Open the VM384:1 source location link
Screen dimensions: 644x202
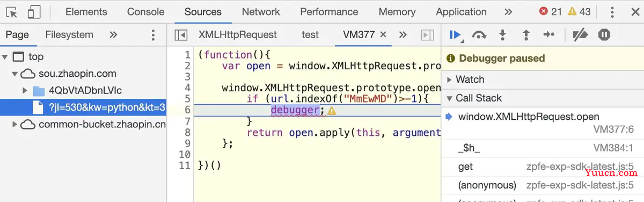[x=614, y=148]
